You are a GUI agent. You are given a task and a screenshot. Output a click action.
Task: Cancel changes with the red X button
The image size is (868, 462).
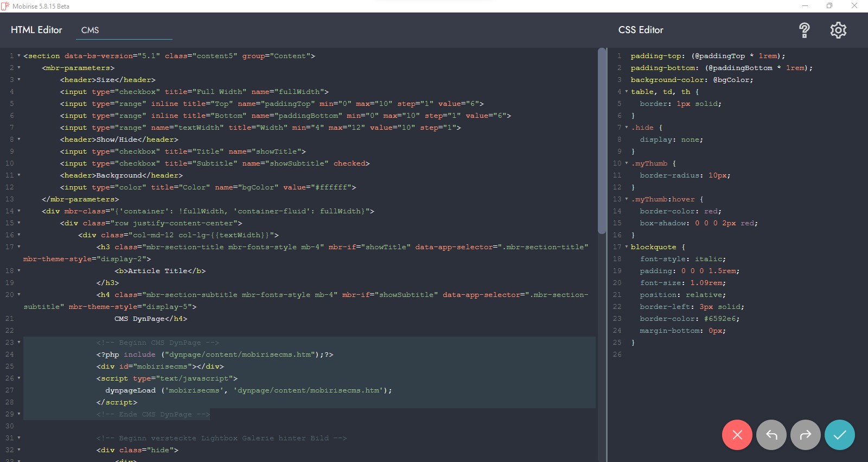(737, 435)
